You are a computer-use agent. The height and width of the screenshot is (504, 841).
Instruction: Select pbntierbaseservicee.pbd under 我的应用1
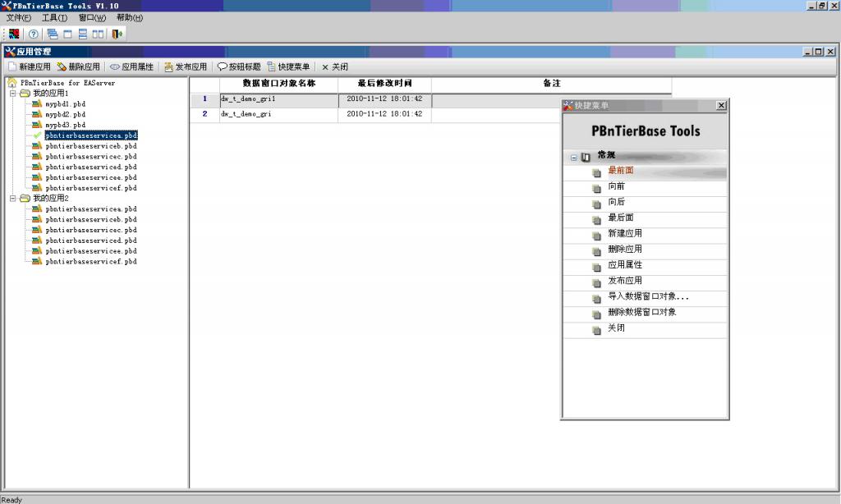pyautogui.click(x=91, y=177)
